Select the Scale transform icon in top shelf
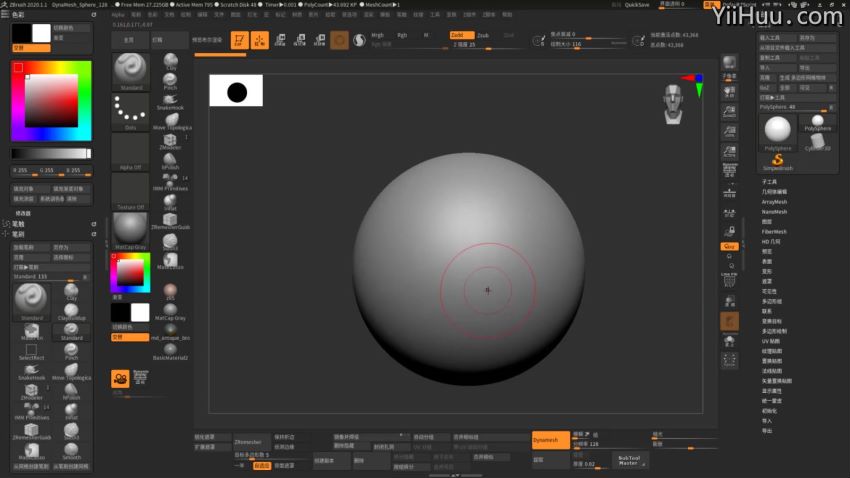850x478 pixels. click(300, 40)
